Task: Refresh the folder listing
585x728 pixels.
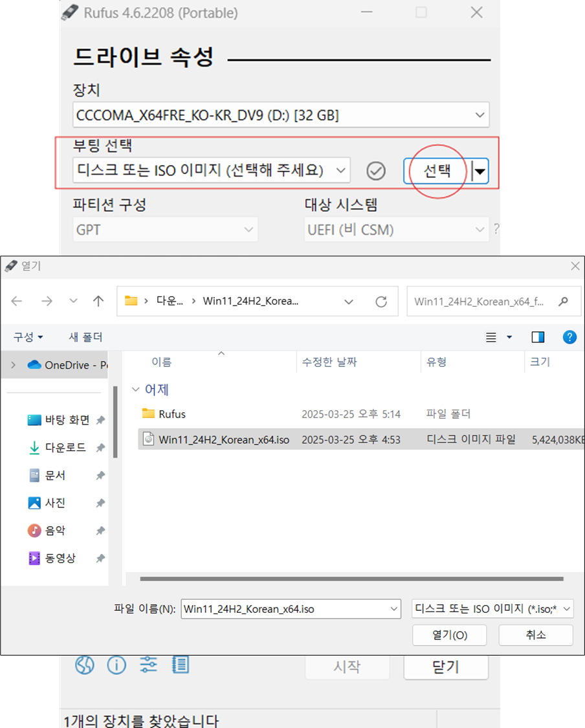Action: coord(381,302)
